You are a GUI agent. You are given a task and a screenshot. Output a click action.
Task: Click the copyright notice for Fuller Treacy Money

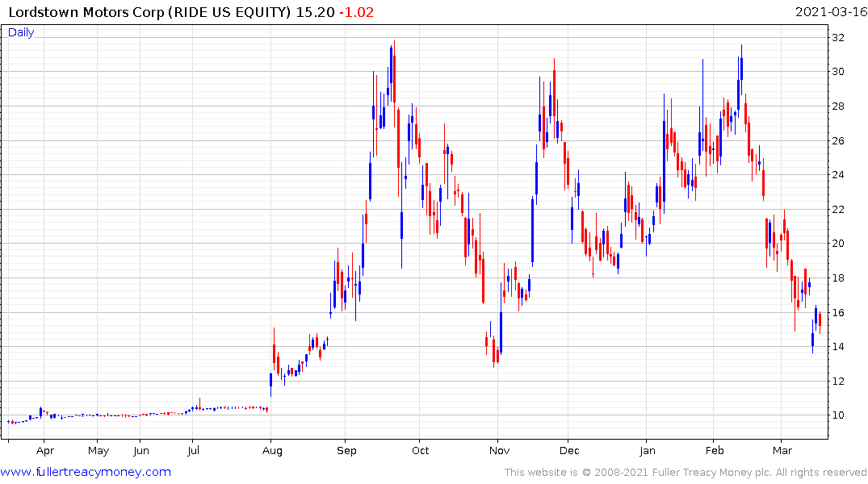[x=686, y=473]
